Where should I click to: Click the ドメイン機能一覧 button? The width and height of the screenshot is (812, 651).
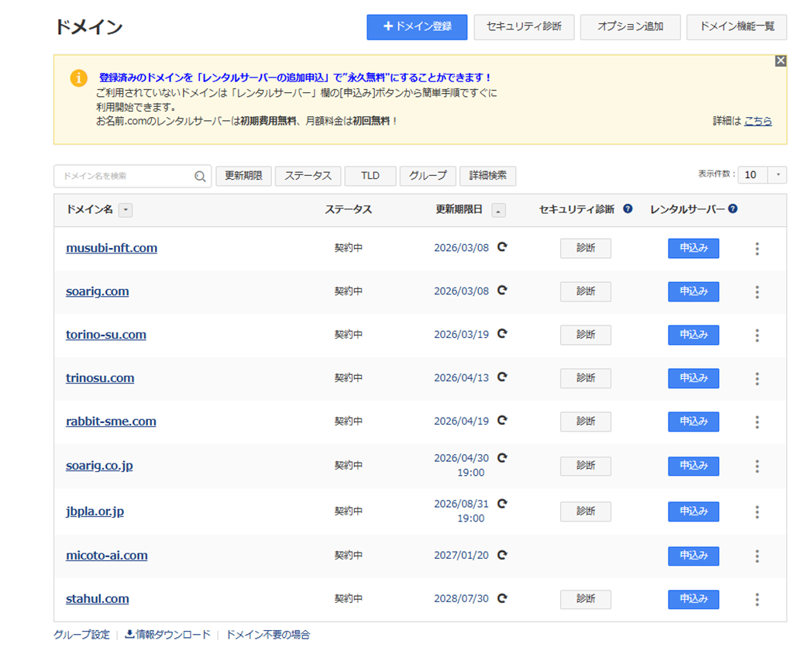(736, 27)
